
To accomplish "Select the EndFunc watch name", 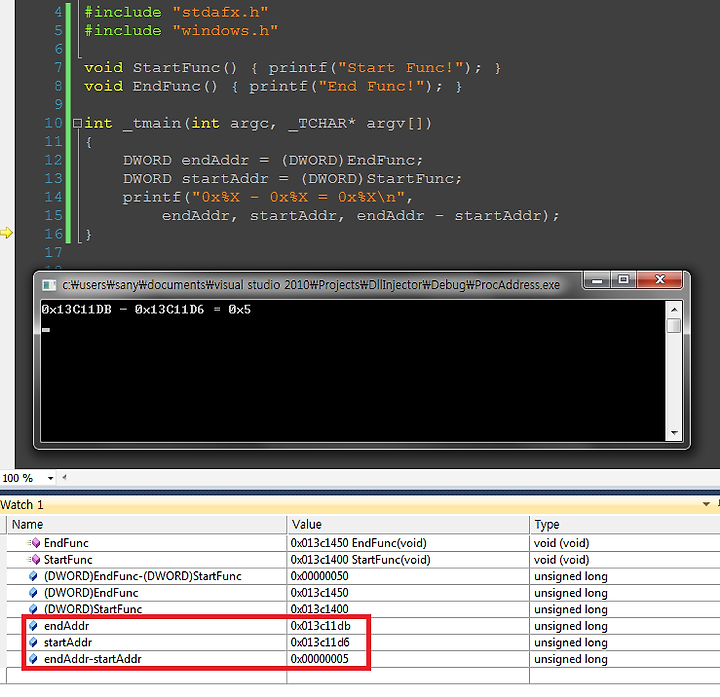I will (66, 543).
